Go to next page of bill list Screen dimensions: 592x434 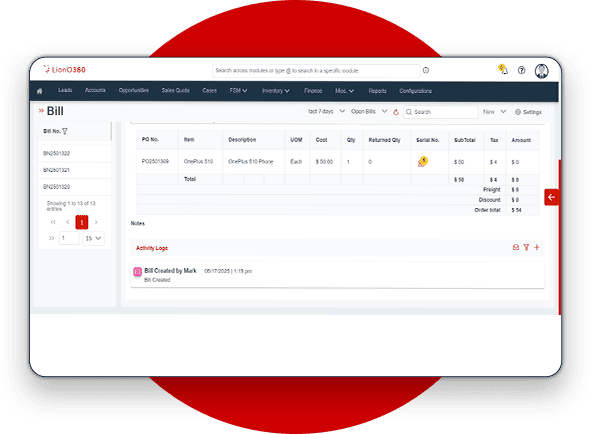pos(96,222)
